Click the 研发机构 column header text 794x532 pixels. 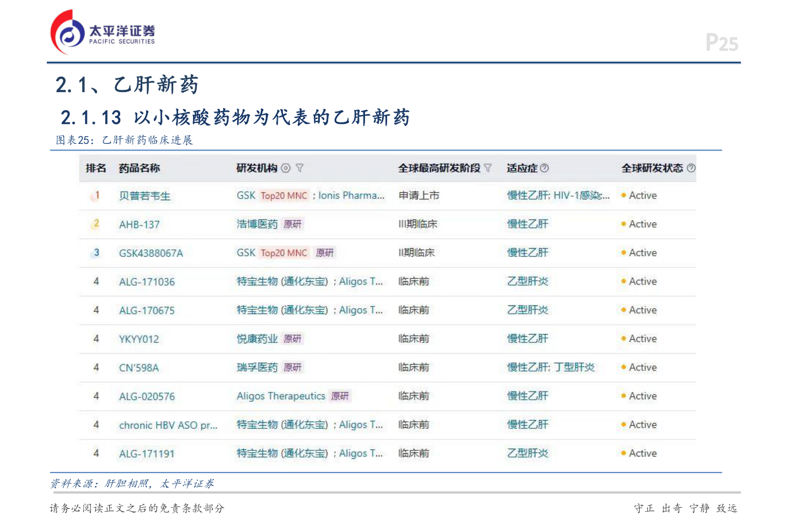[x=257, y=168]
